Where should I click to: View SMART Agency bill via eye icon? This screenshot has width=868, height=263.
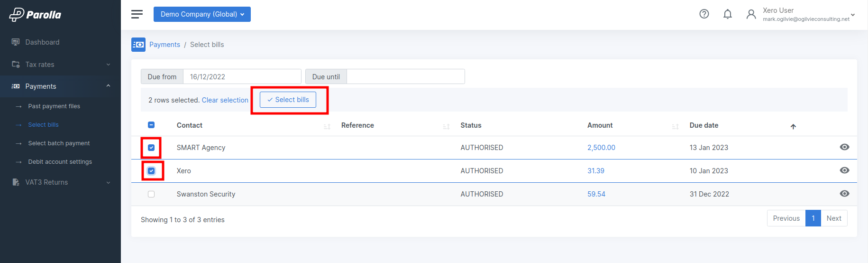click(x=844, y=147)
